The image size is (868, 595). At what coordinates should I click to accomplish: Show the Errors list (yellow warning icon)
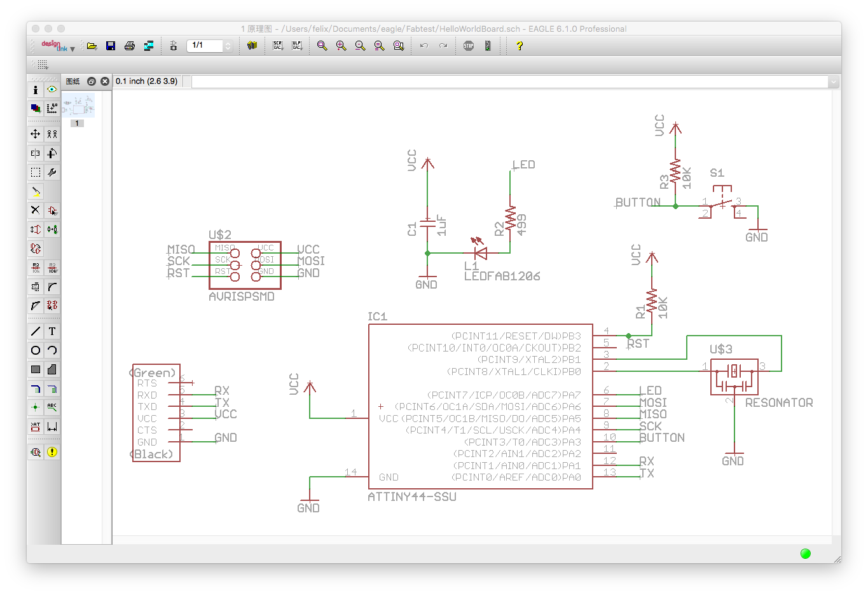[52, 452]
